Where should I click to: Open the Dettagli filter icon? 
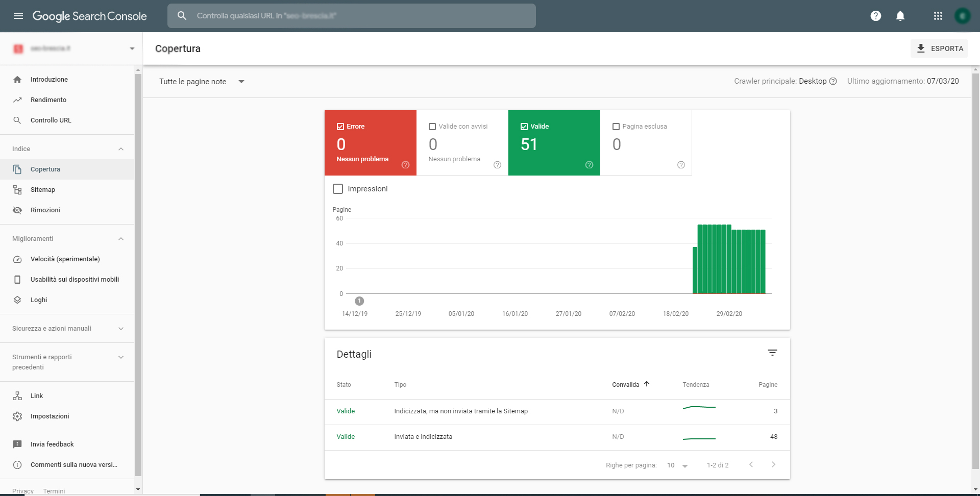click(x=773, y=353)
